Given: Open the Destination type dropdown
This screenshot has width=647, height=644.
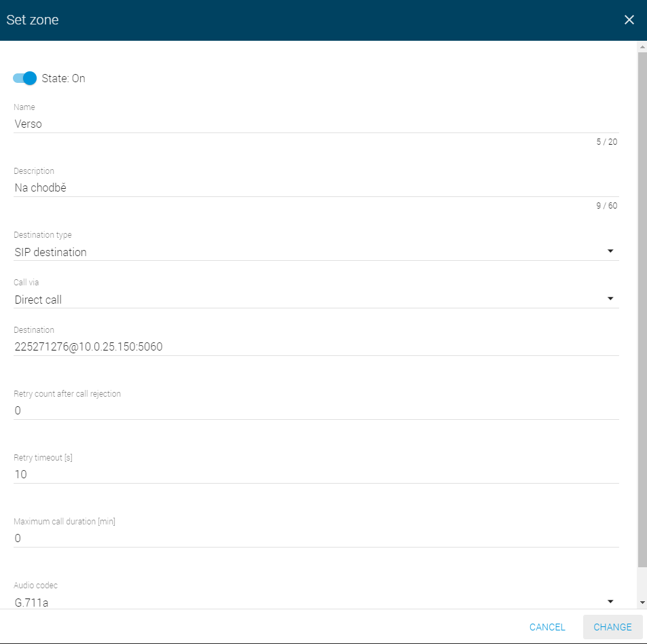Looking at the screenshot, I should coord(316,252).
